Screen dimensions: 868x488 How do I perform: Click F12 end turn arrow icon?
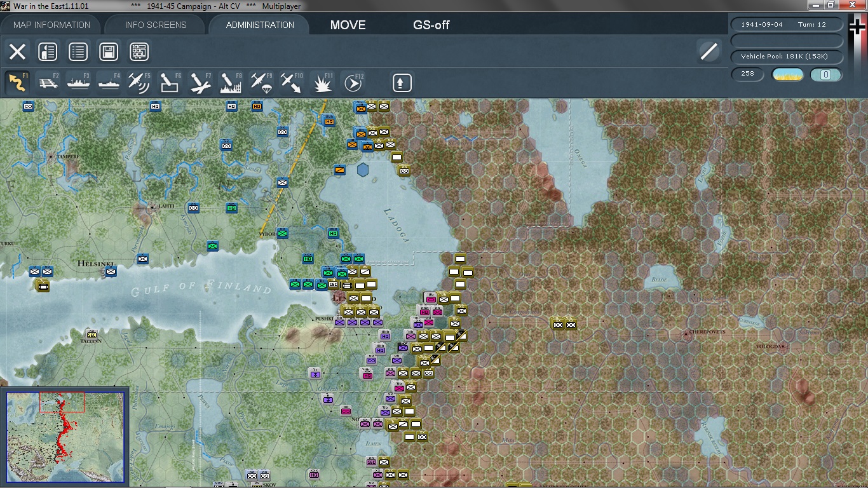(x=353, y=83)
